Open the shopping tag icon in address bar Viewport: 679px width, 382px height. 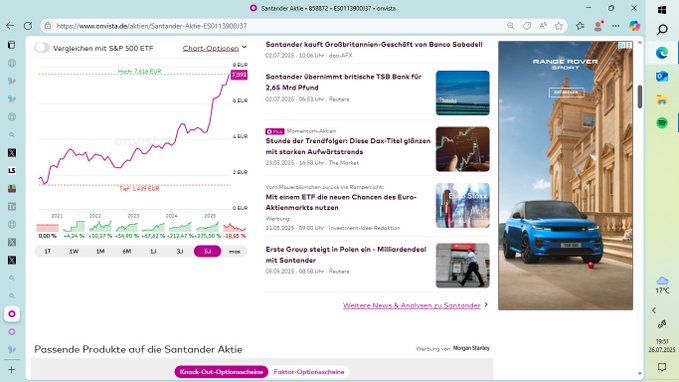527,26
